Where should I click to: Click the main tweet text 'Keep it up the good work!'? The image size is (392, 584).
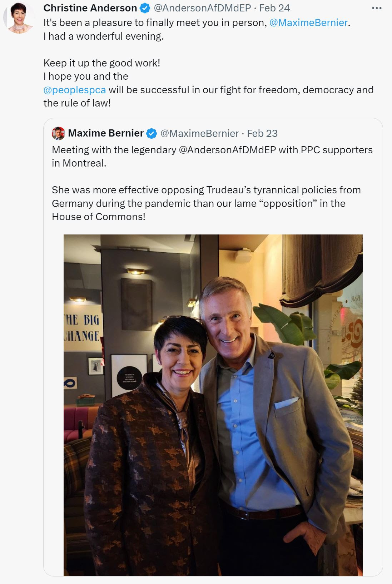pos(102,63)
